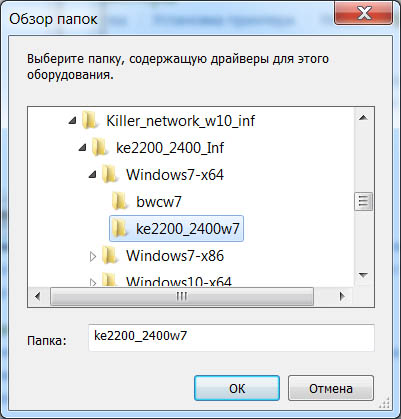Select the ke2200_2400w7 folder name
The height and width of the screenshot is (419, 401).
pos(188,229)
